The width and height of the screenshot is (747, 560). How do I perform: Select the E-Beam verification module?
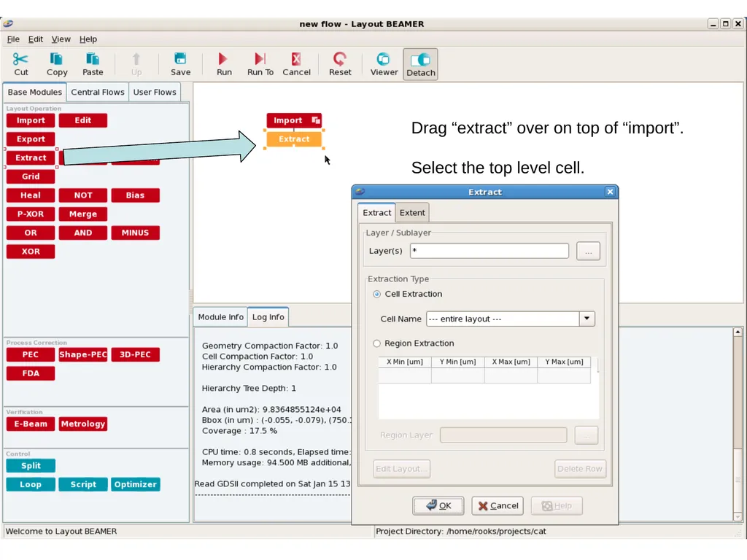coord(31,424)
